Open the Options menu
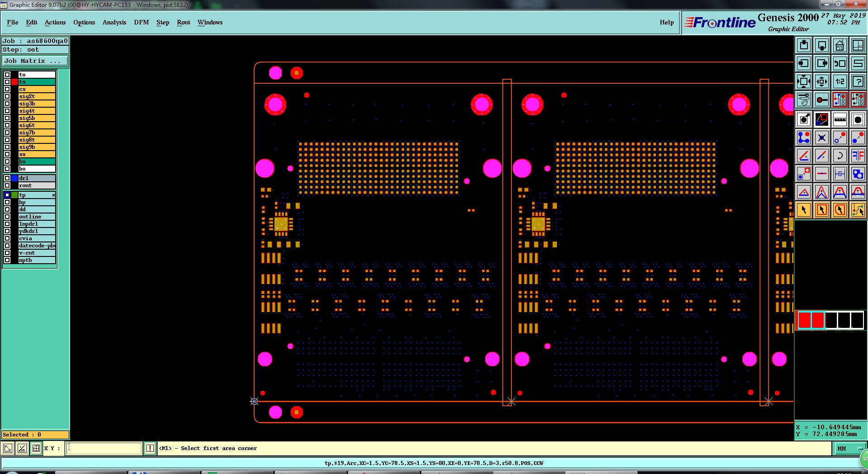 (84, 22)
